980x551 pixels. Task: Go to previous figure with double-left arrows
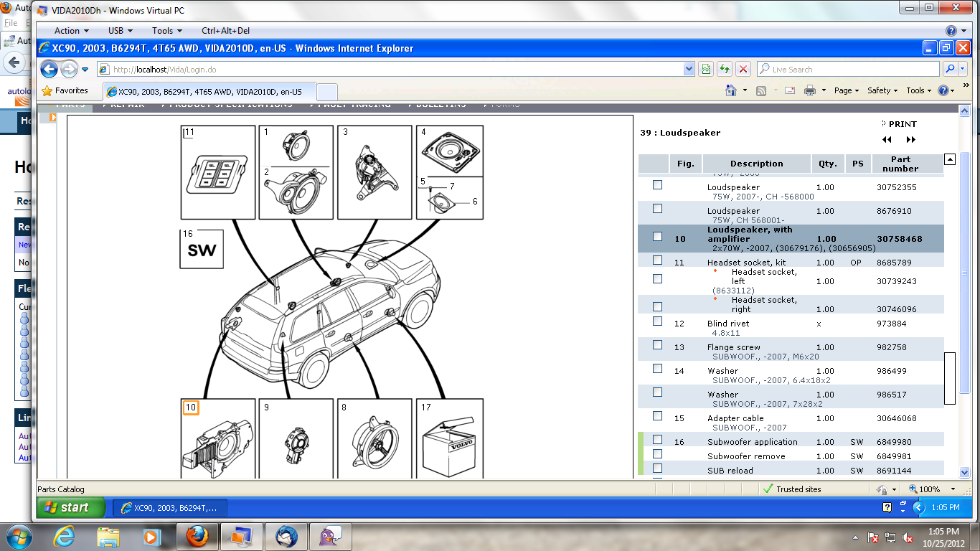point(887,140)
